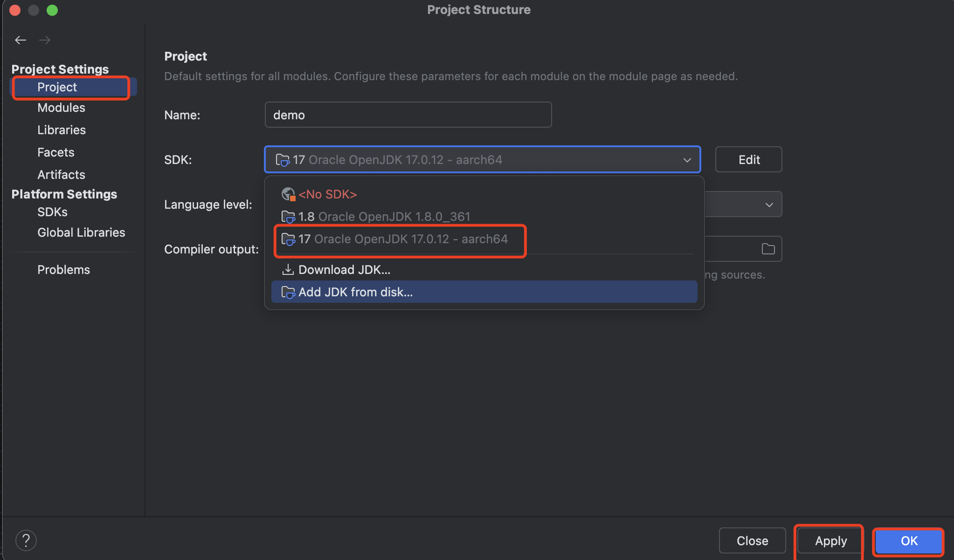Choose Add JDK from disk
The image size is (954, 560).
coord(355,292)
